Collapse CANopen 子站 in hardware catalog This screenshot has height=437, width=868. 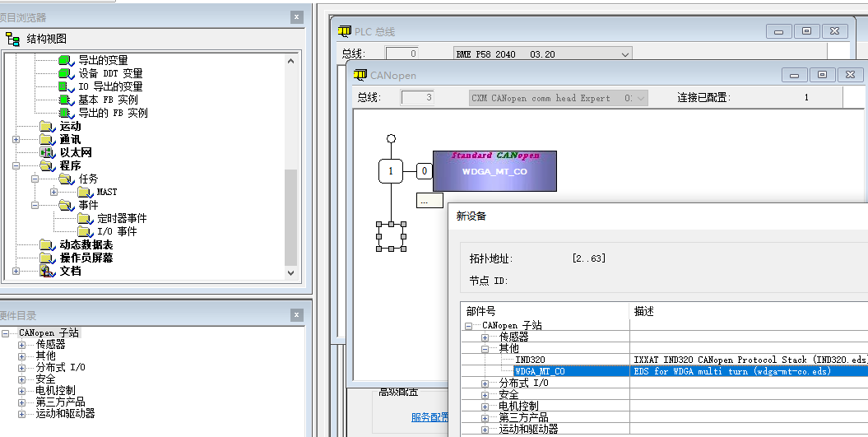[6, 333]
